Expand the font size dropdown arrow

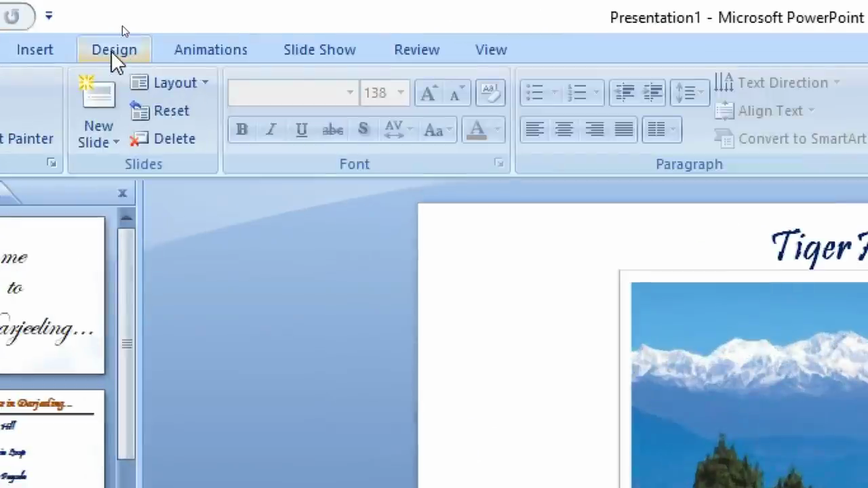(x=401, y=93)
